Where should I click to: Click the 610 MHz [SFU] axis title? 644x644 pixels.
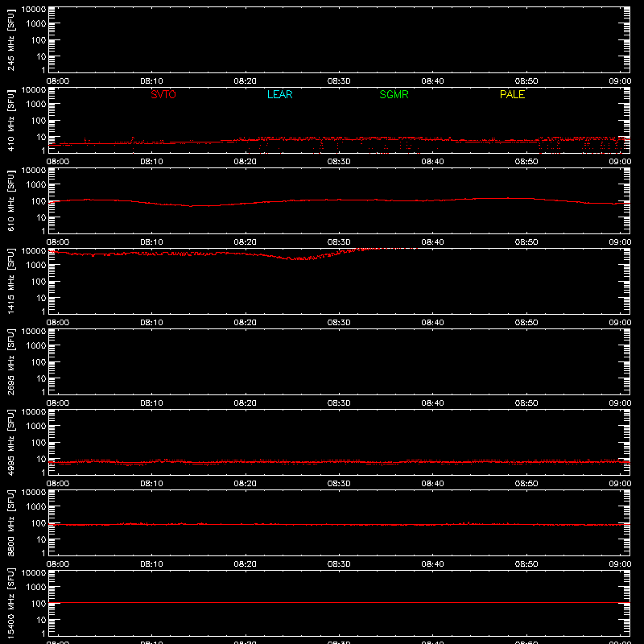pyautogui.click(x=10, y=200)
